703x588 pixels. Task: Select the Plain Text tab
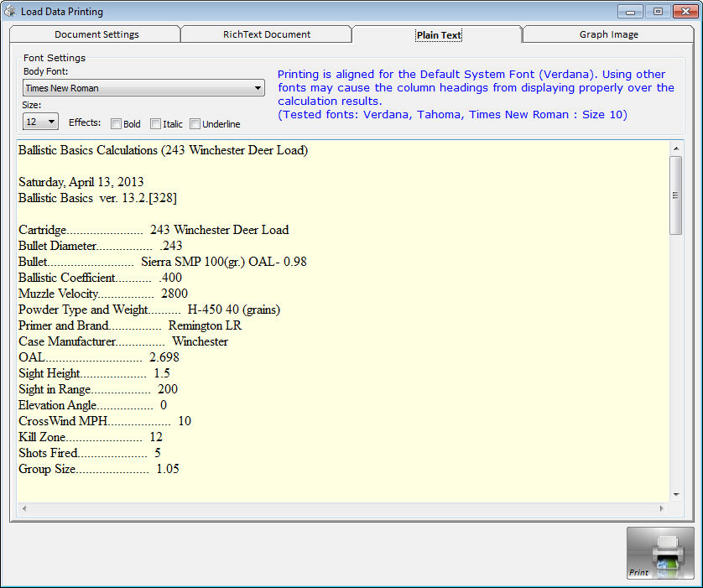(439, 35)
